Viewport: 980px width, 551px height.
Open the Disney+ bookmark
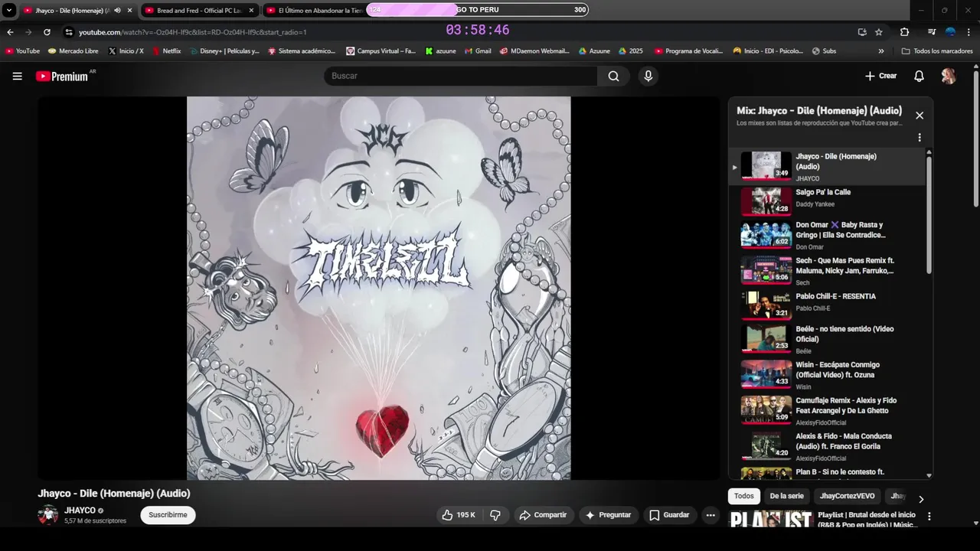224,51
